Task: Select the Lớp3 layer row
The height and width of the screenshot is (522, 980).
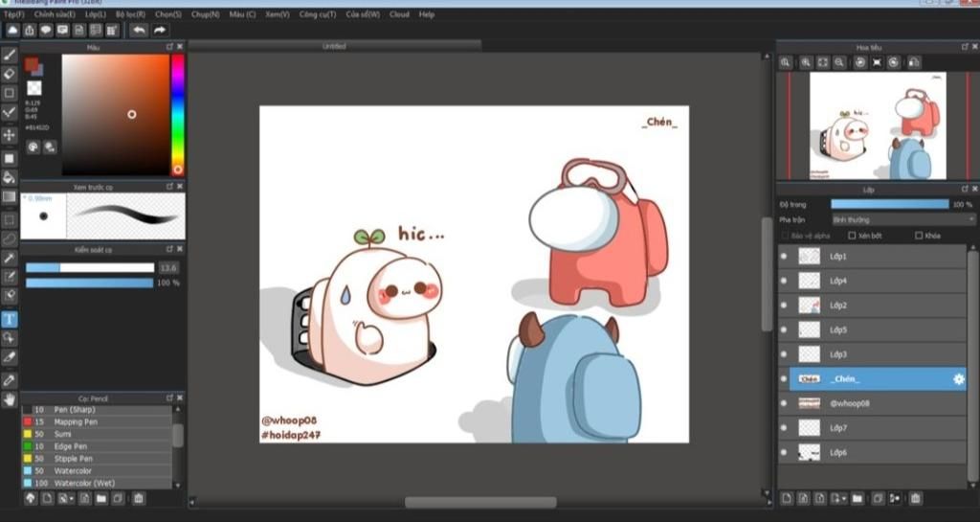Action: point(872,354)
